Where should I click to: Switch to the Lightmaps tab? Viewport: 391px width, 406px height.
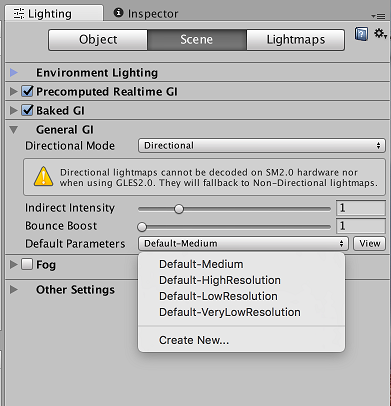click(296, 40)
